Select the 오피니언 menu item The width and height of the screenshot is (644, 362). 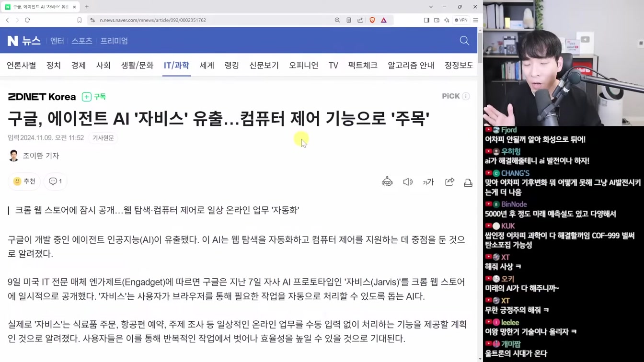tap(303, 65)
